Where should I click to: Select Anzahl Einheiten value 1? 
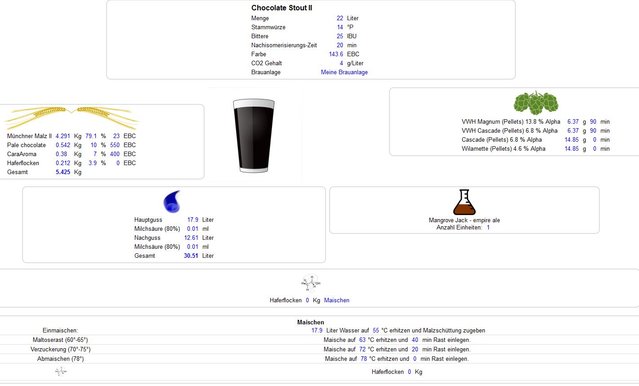coord(488,227)
